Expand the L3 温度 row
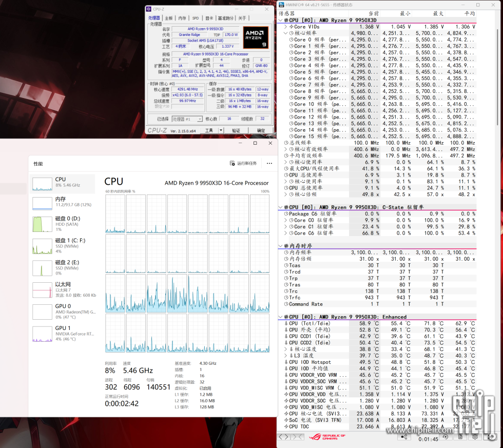 (286, 356)
